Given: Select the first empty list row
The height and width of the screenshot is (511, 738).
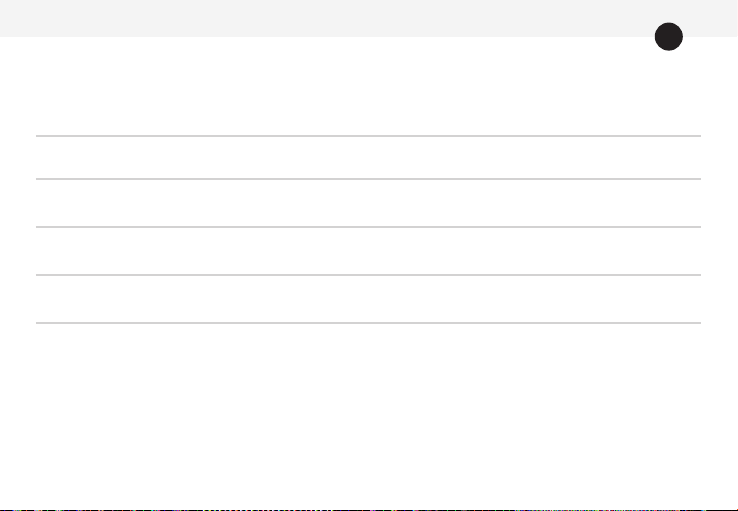Looking at the screenshot, I should click(369, 158).
